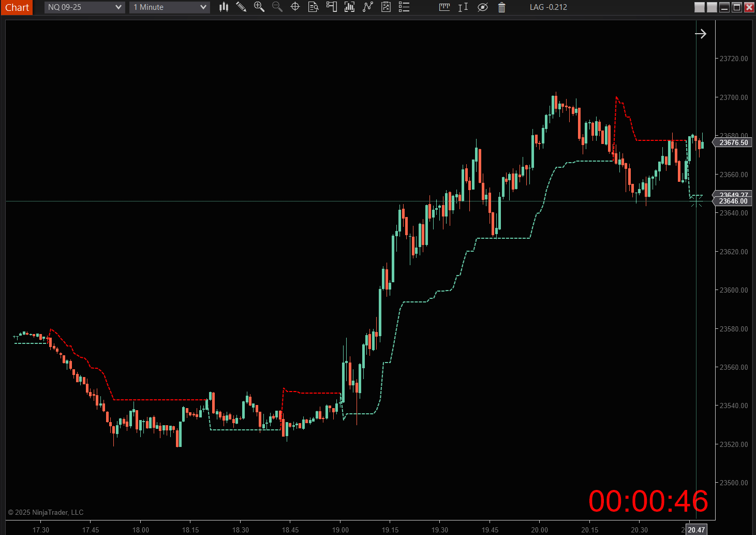The width and height of the screenshot is (756, 535).
Task: Zoom in using the magnifier icon
Action: point(259,7)
